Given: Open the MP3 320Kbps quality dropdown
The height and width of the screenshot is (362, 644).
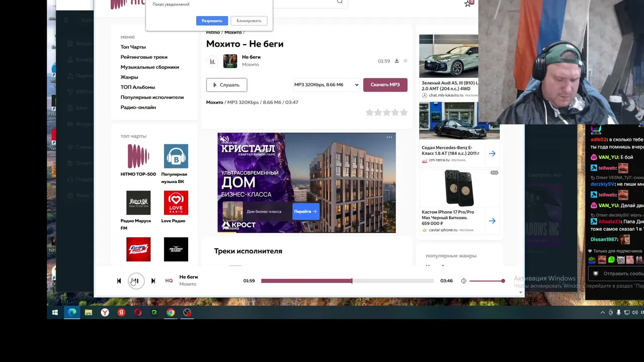Looking at the screenshot, I should click(326, 84).
